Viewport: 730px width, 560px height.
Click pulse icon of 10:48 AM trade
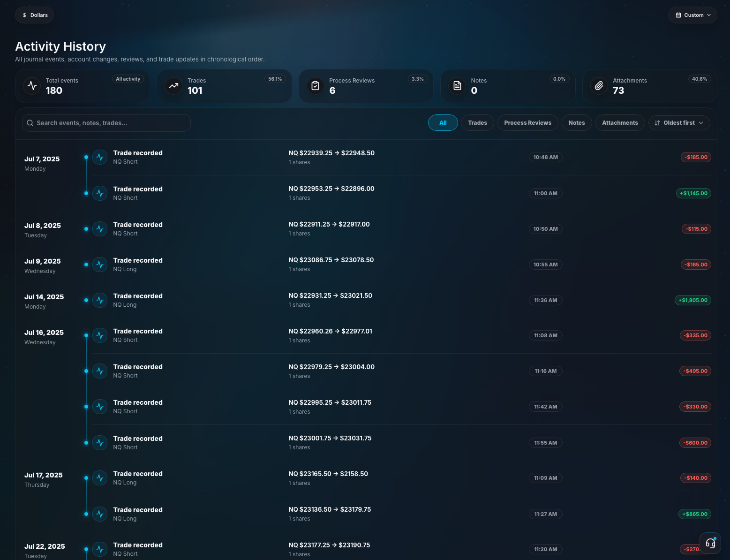100,157
